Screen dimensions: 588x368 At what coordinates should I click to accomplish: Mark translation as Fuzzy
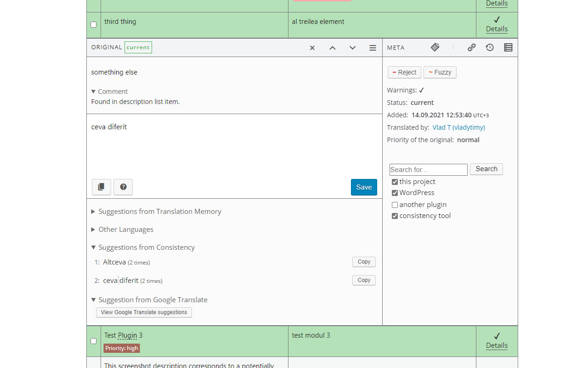[440, 72]
